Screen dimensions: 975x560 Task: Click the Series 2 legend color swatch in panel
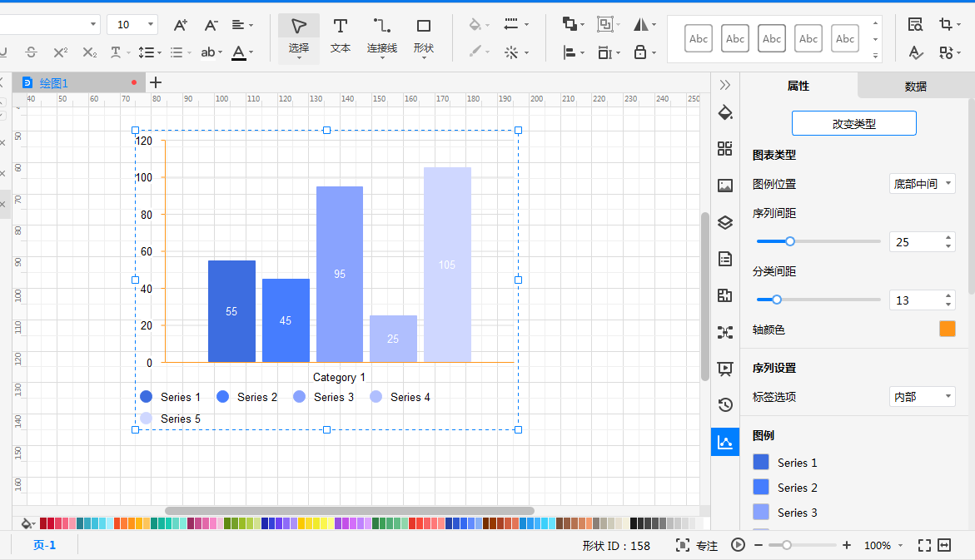[761, 487]
